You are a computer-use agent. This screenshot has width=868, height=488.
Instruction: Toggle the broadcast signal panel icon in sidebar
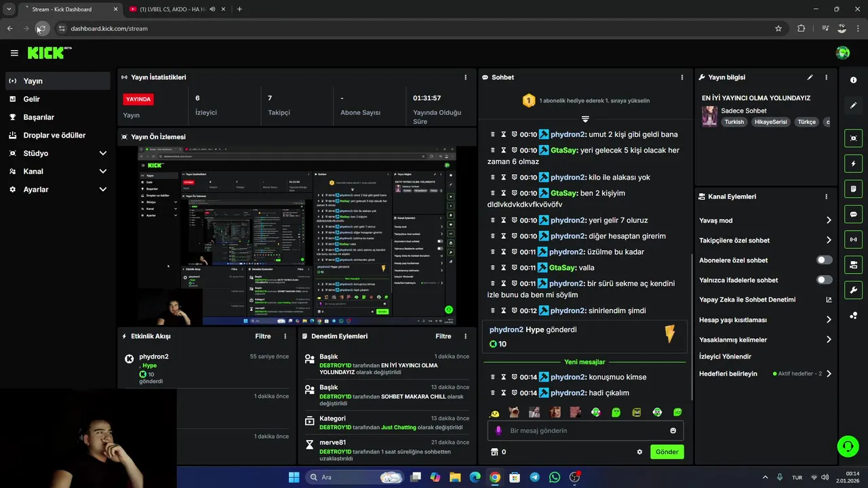click(x=853, y=239)
